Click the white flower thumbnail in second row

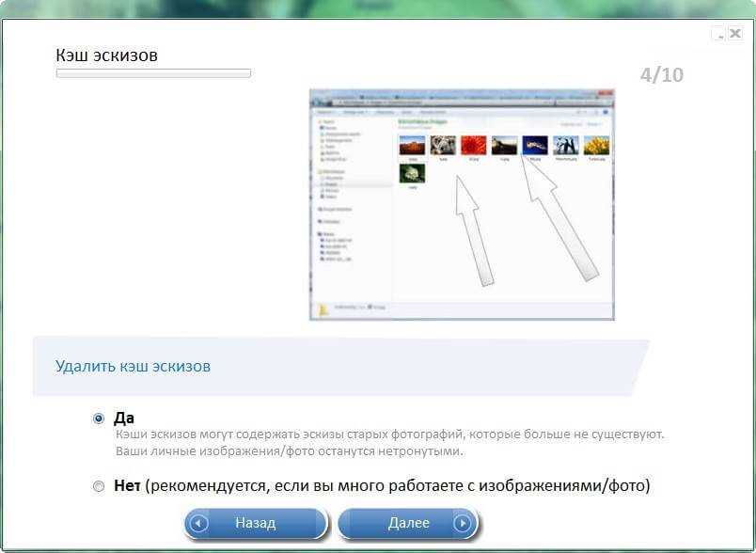[412, 173]
